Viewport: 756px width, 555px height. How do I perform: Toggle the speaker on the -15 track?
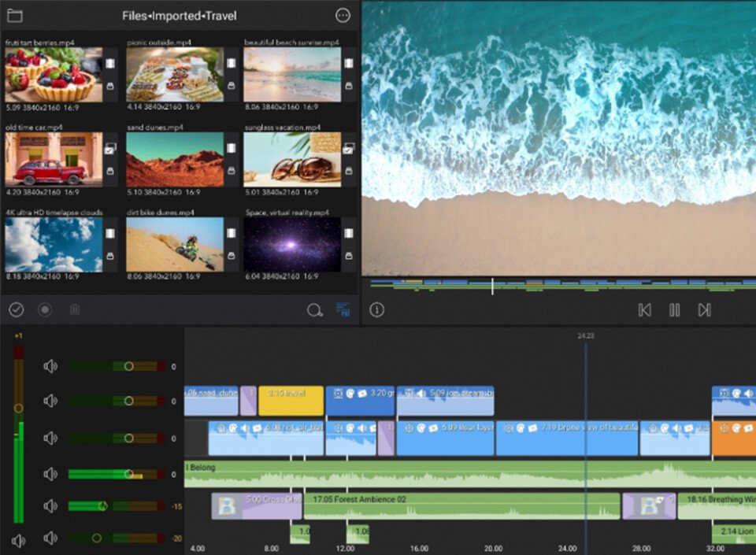point(50,506)
